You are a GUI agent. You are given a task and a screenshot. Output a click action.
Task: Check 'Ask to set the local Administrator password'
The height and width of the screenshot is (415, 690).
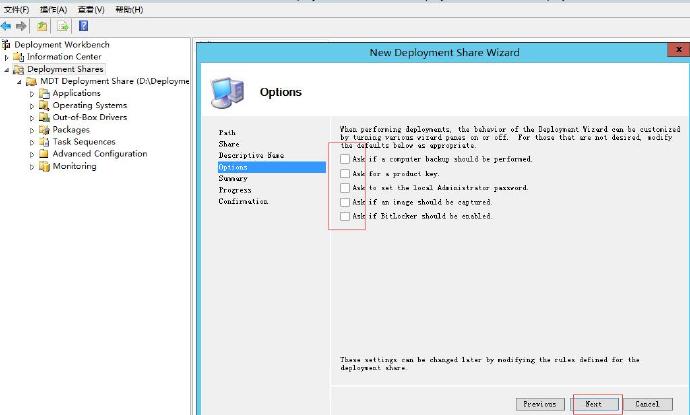[x=345, y=188]
